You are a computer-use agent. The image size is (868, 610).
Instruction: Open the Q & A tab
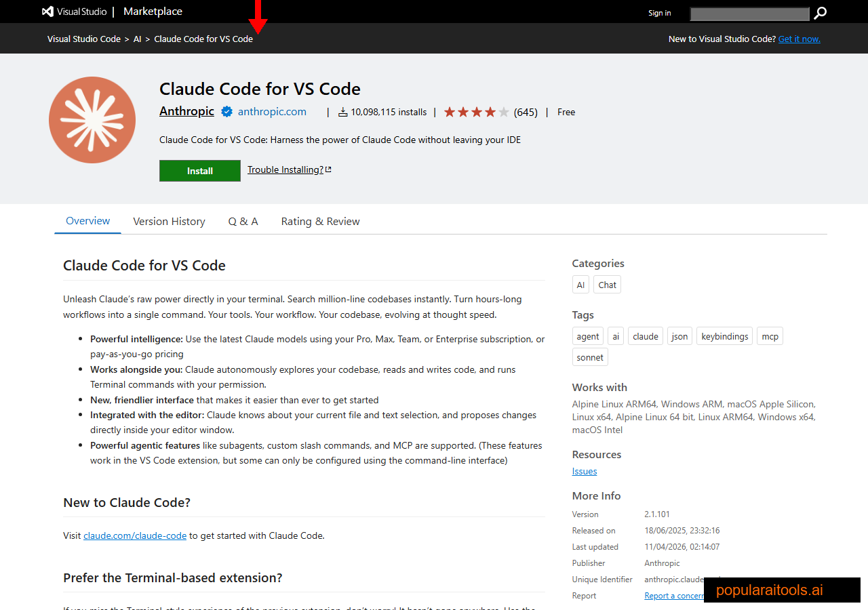tap(243, 221)
